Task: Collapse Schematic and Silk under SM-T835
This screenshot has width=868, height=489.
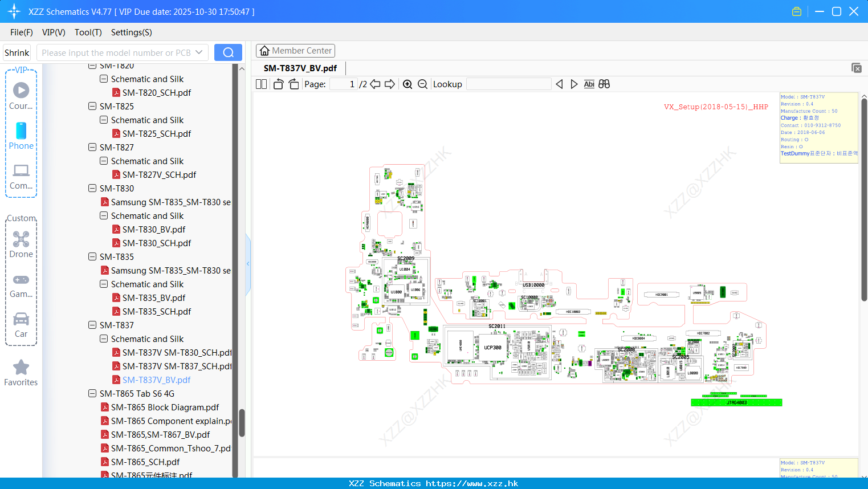Action: [x=104, y=284]
